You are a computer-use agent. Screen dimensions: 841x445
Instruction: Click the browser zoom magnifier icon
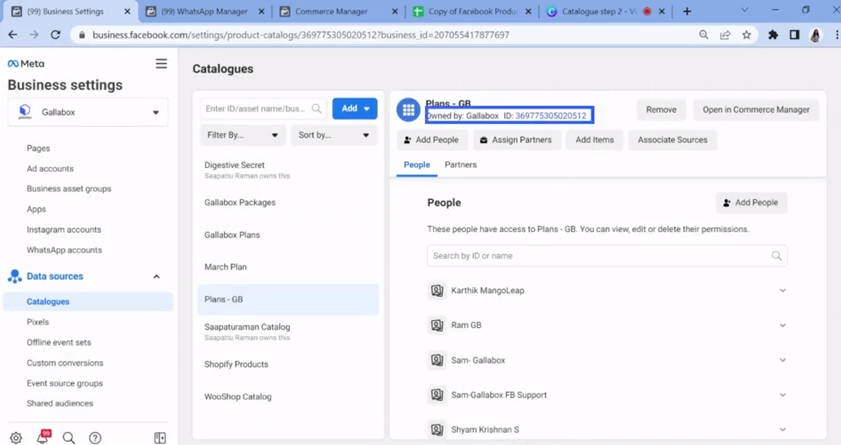703,35
